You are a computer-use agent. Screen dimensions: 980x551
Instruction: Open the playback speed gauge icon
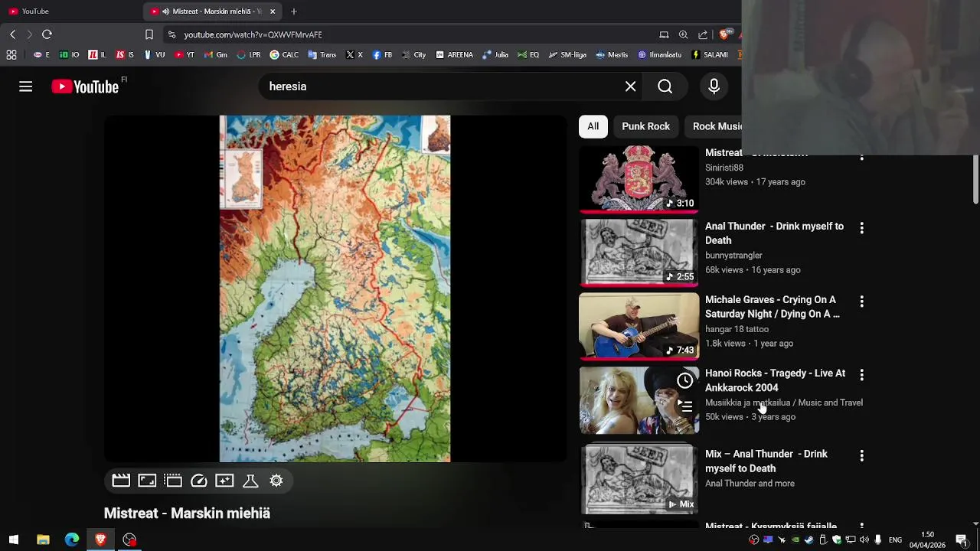tap(199, 481)
